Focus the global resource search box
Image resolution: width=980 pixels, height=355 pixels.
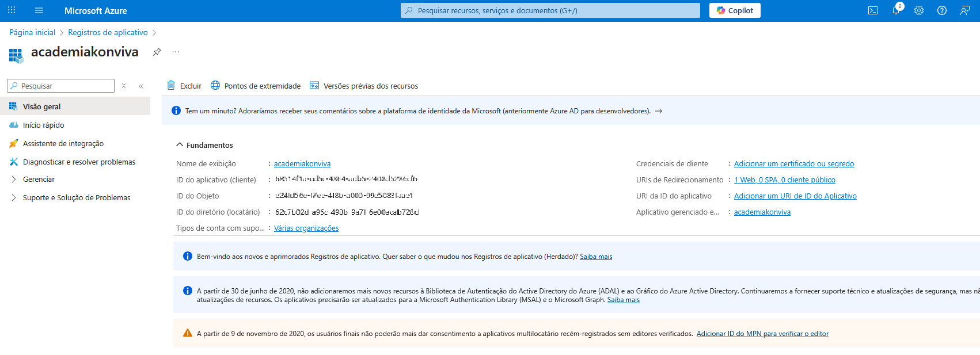point(550,10)
